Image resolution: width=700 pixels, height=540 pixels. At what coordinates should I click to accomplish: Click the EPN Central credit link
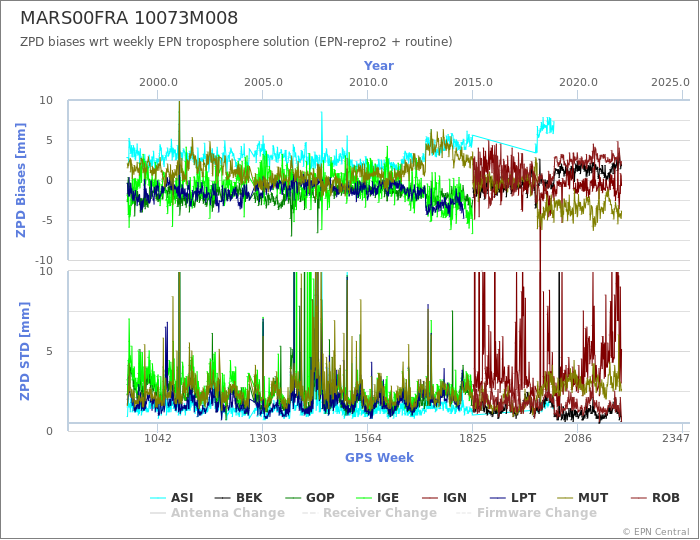point(656,532)
